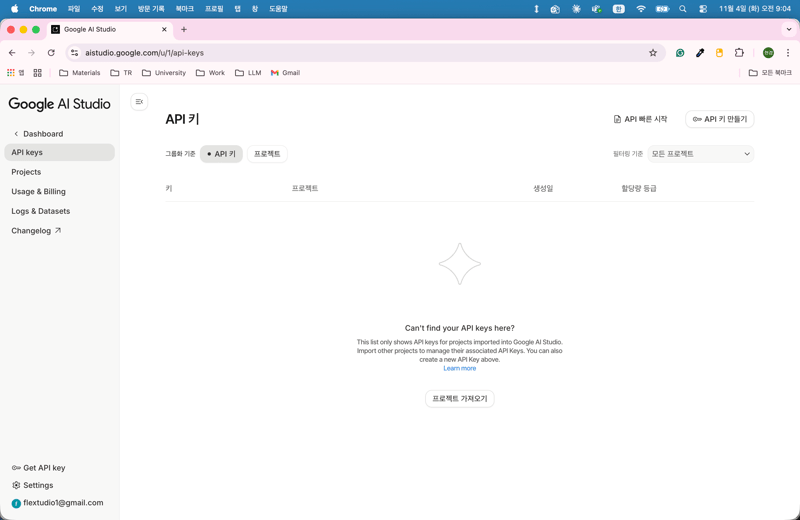This screenshot has height=520, width=800.
Task: Open Chrome's three-dot menu
Action: [788, 53]
